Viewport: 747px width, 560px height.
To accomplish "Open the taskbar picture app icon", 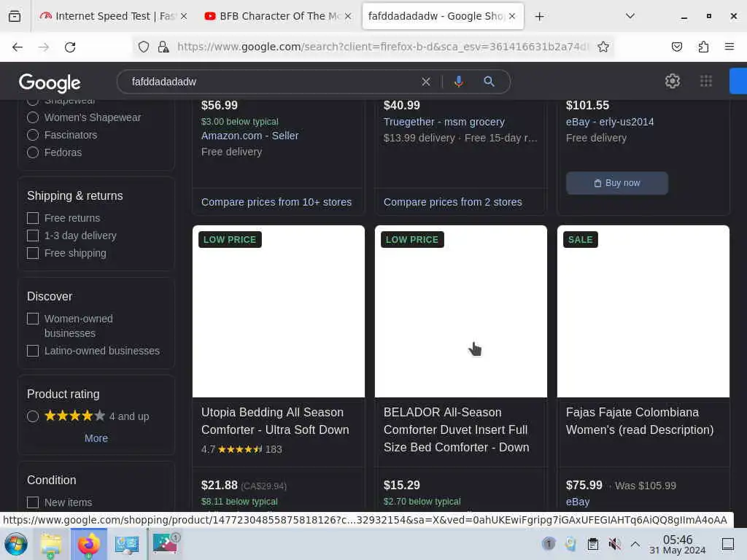I will coord(166,544).
